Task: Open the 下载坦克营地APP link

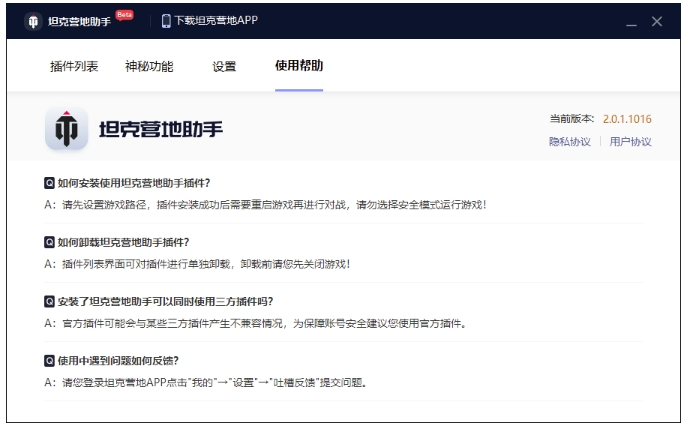Action: click(x=216, y=21)
